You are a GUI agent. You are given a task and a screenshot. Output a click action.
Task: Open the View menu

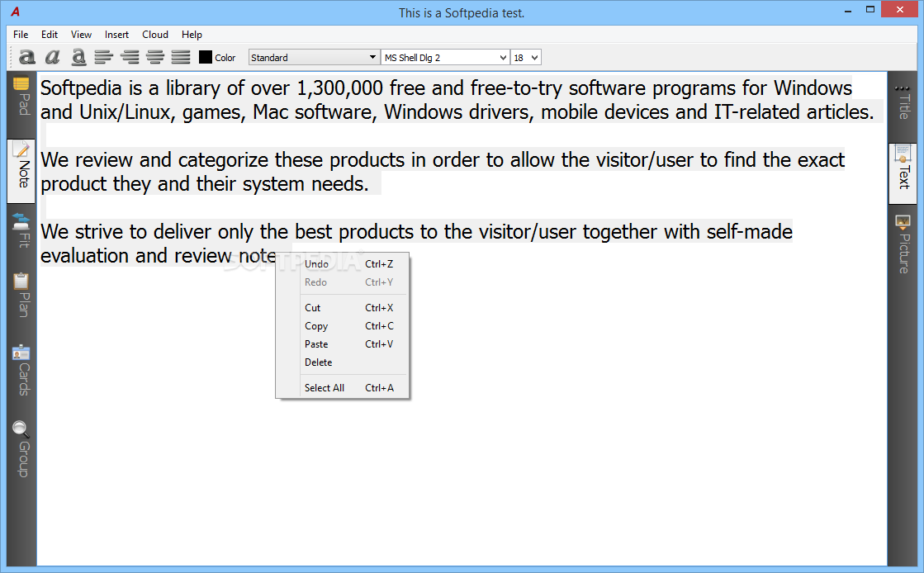[81, 34]
